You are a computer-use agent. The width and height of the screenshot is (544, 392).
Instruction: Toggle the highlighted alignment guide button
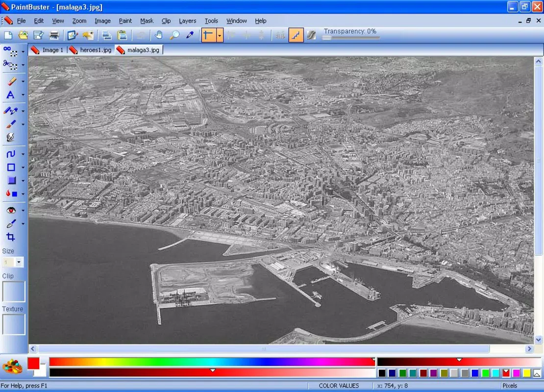[208, 35]
